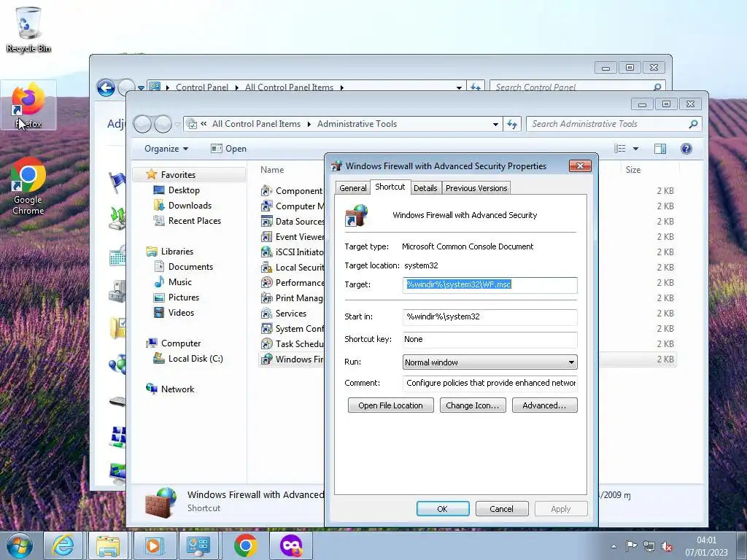The width and height of the screenshot is (747, 560).
Task: Select Network in the navigation pane
Action: pos(177,389)
